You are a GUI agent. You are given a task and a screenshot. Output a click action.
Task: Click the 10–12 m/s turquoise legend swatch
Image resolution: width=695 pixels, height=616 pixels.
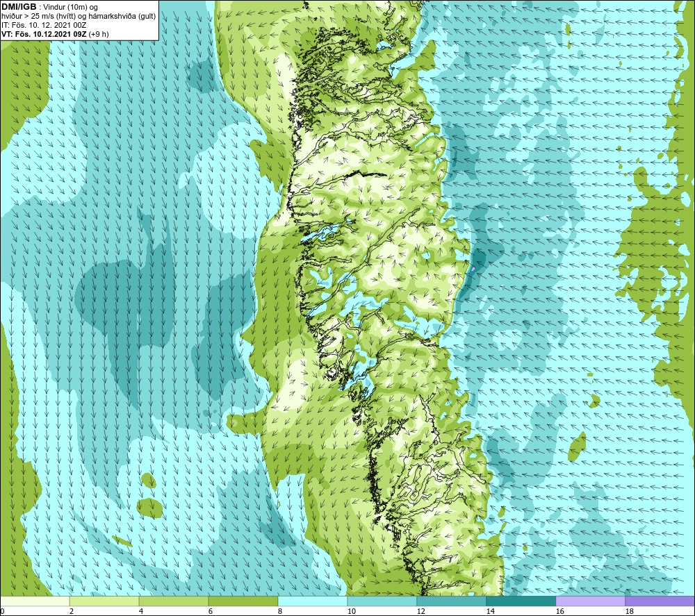tap(382, 601)
